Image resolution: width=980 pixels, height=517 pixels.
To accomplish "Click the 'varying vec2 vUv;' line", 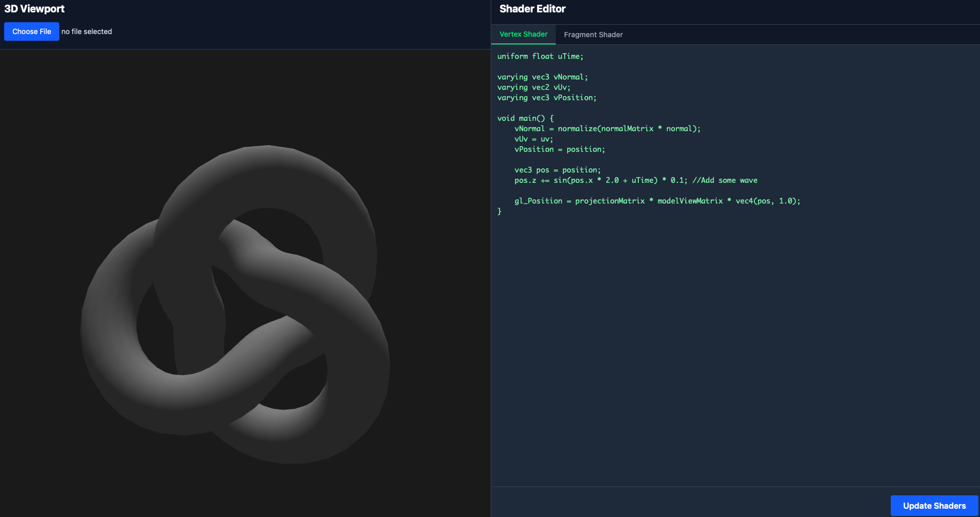I will (534, 87).
